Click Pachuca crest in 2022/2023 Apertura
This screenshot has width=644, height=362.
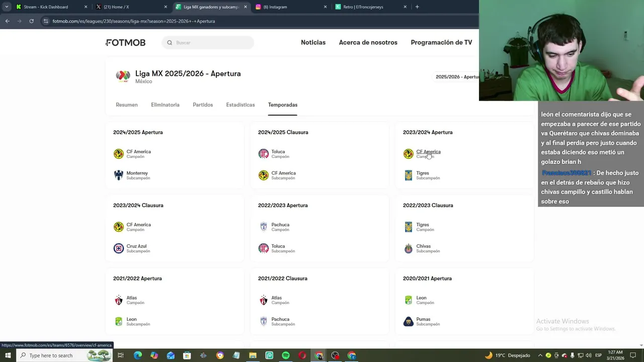pyautogui.click(x=264, y=227)
